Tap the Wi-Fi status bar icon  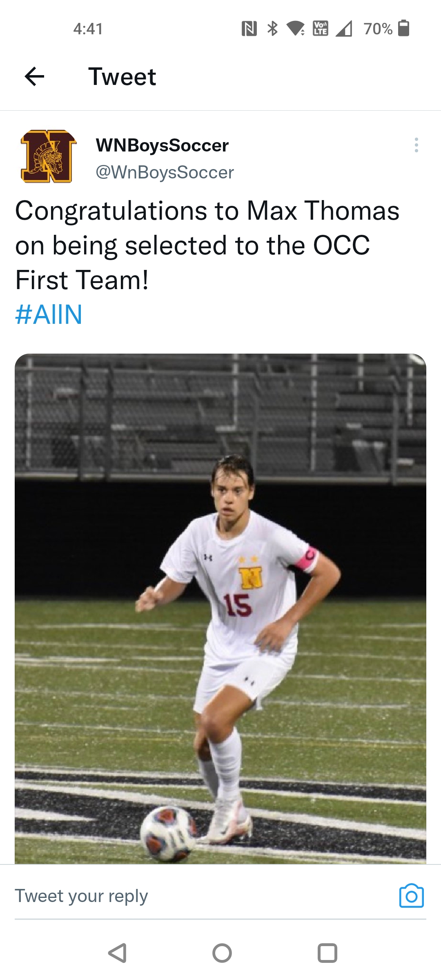(x=296, y=29)
